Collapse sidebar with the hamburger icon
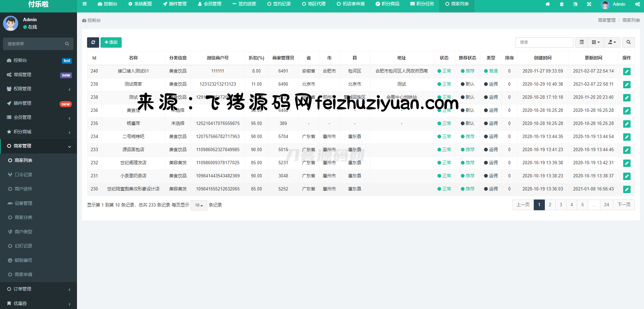644x309 pixels. pos(85,4)
